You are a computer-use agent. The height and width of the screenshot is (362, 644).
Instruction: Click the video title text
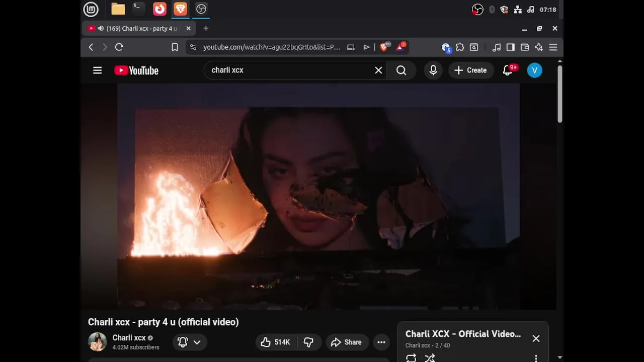(164, 322)
